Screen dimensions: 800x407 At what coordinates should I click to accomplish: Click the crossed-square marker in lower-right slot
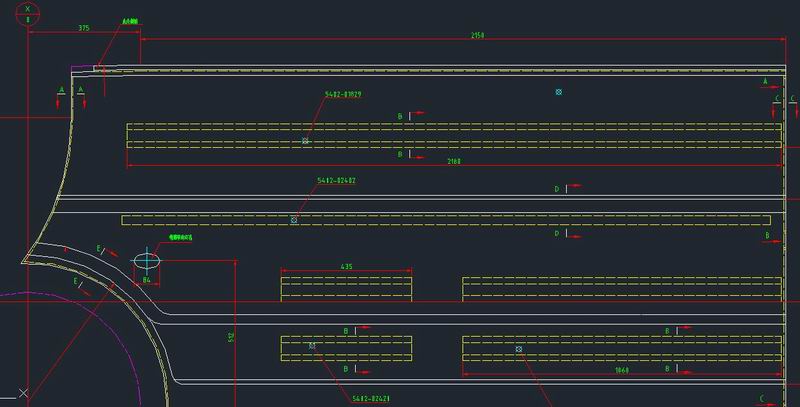[519, 348]
